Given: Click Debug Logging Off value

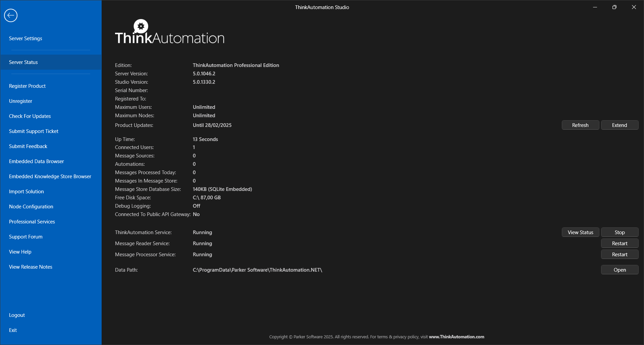Looking at the screenshot, I should click(197, 206).
